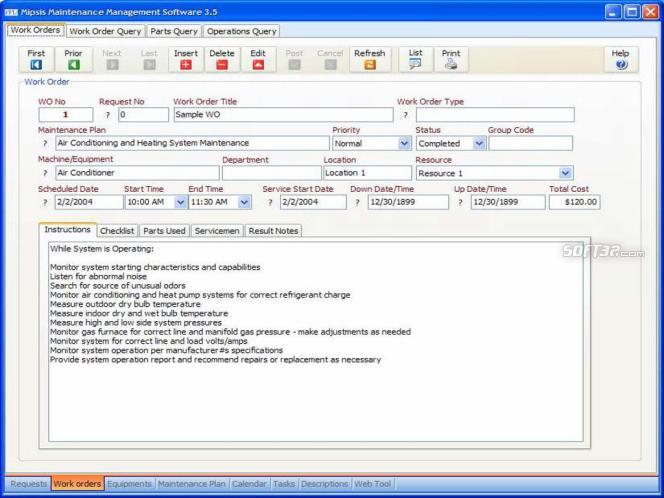Open the Checklist tab
664x498 pixels.
pos(117,231)
